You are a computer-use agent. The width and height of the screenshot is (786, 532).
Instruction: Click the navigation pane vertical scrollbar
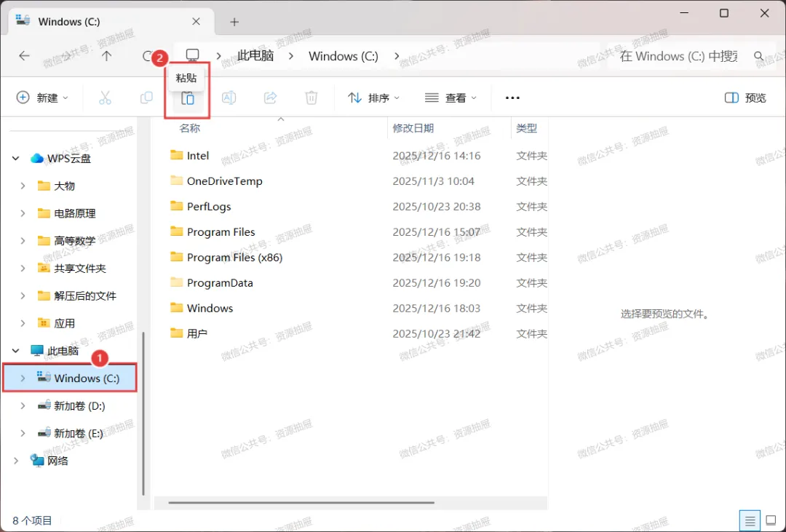(143, 413)
